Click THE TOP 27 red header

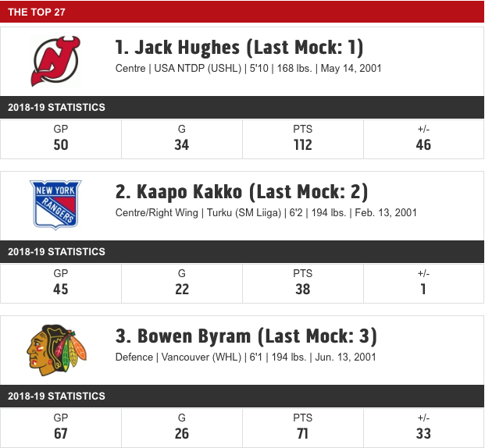point(242,12)
